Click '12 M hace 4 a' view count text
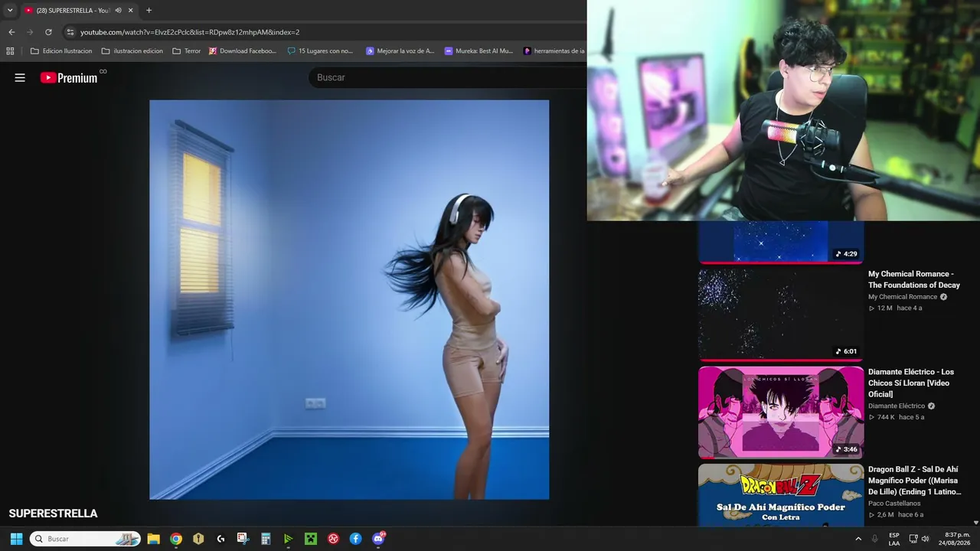 895,308
